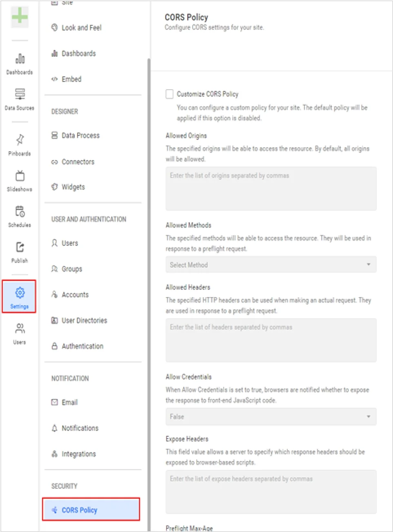Click the Allowed Origins input field

tap(271, 188)
